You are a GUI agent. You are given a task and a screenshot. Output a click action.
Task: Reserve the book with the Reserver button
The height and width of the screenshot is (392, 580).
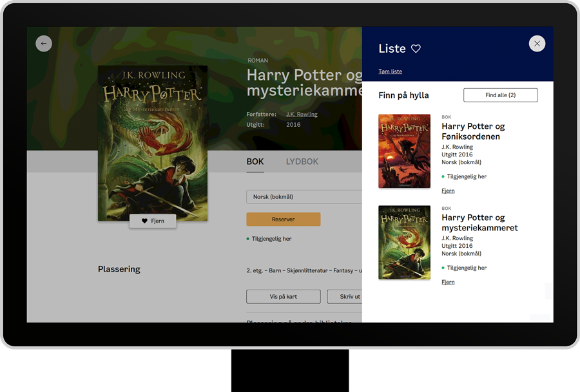pos(283,219)
